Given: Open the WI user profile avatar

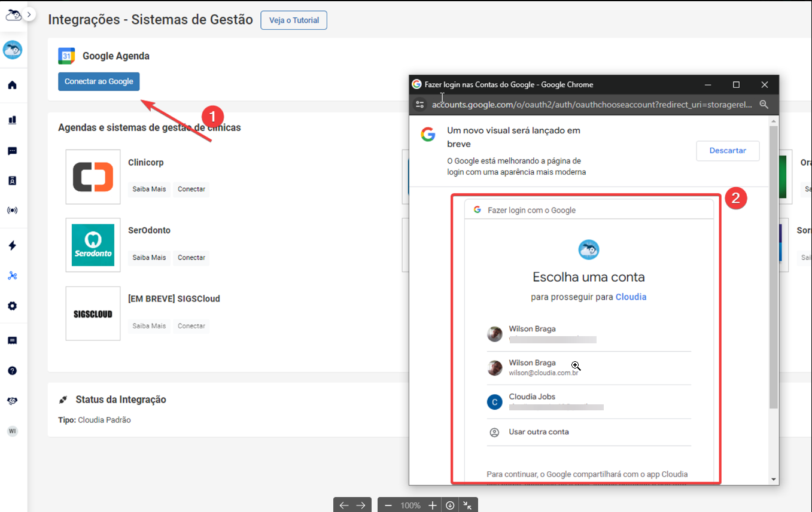Looking at the screenshot, I should [x=12, y=431].
